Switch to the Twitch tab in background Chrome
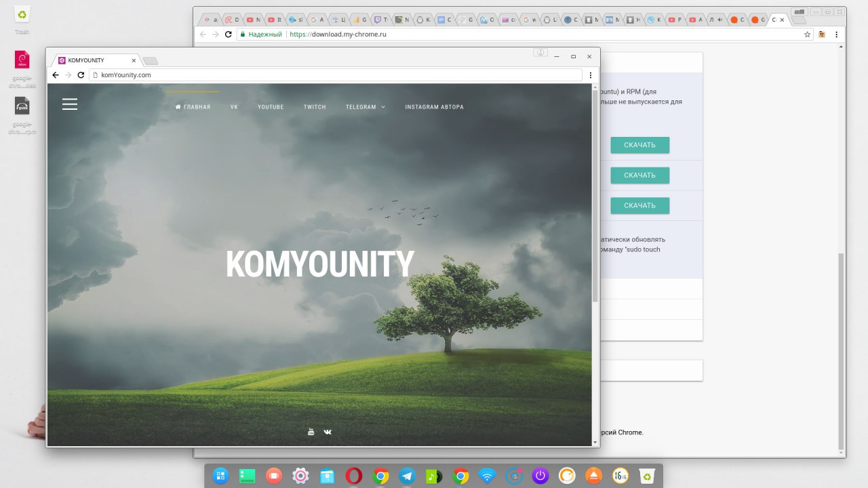Image resolution: width=868 pixels, height=488 pixels. click(x=382, y=20)
